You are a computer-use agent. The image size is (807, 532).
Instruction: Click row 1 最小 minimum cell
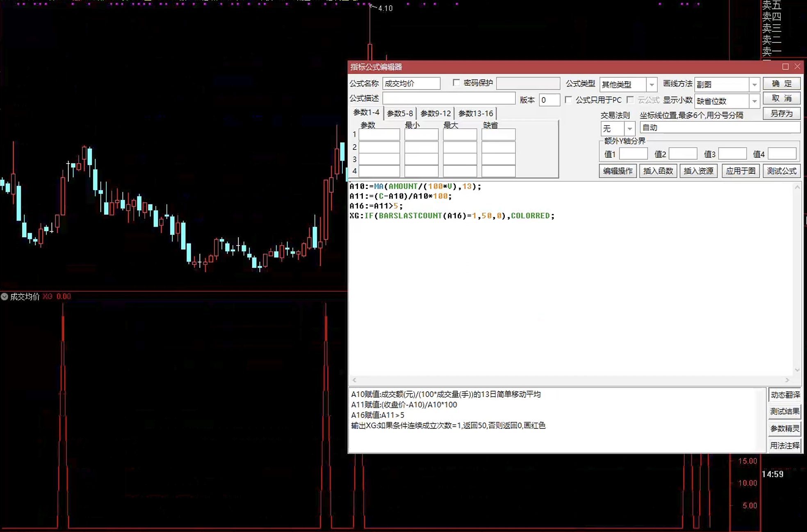(421, 134)
